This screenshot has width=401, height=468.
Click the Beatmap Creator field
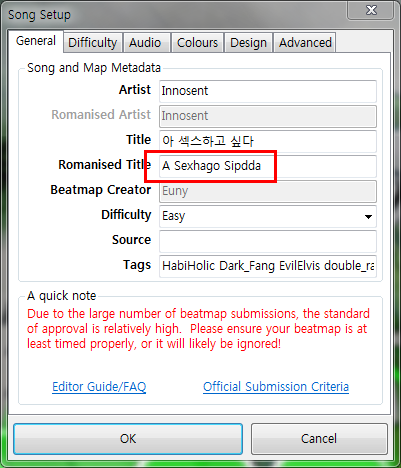268,191
